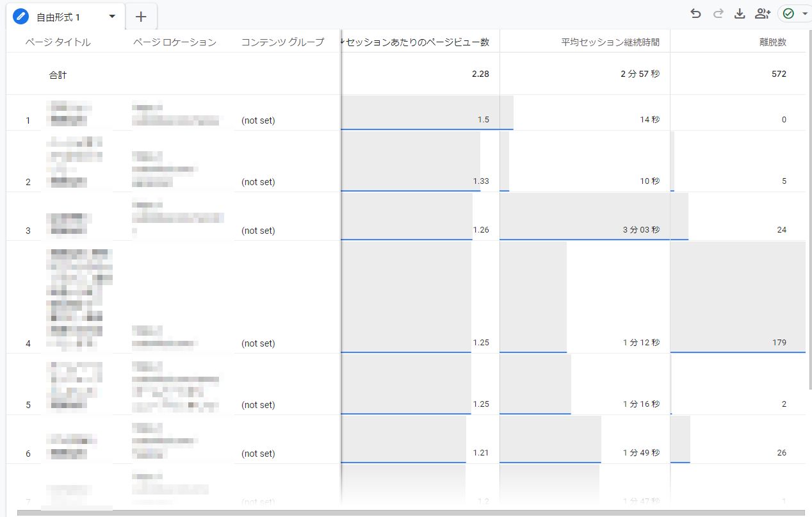Click (not set) in row 4
Screen dimensions: 812x517
[x=258, y=343]
